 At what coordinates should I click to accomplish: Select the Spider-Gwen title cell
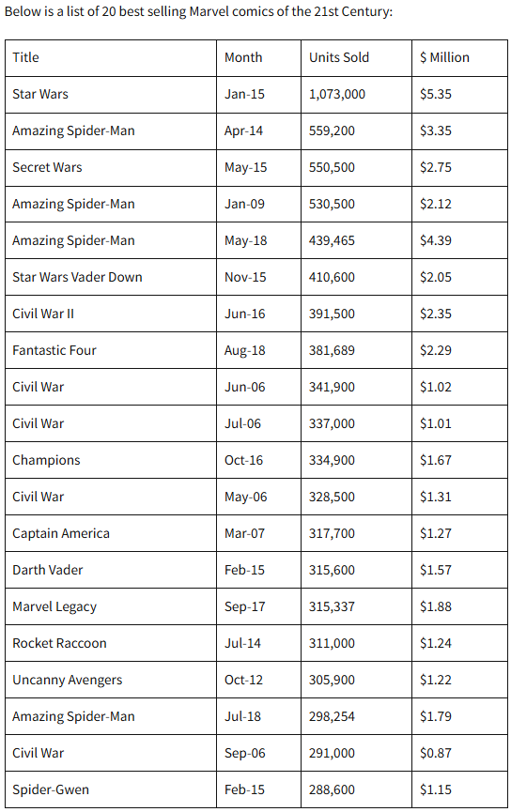111,789
